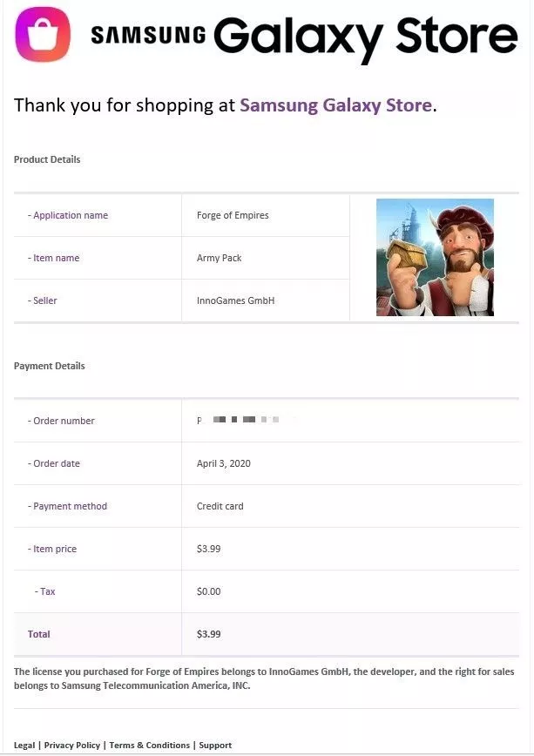Viewport: 534px width, 756px height.
Task: Follow the purple Samsung Galaxy Store link
Action: click(x=335, y=105)
